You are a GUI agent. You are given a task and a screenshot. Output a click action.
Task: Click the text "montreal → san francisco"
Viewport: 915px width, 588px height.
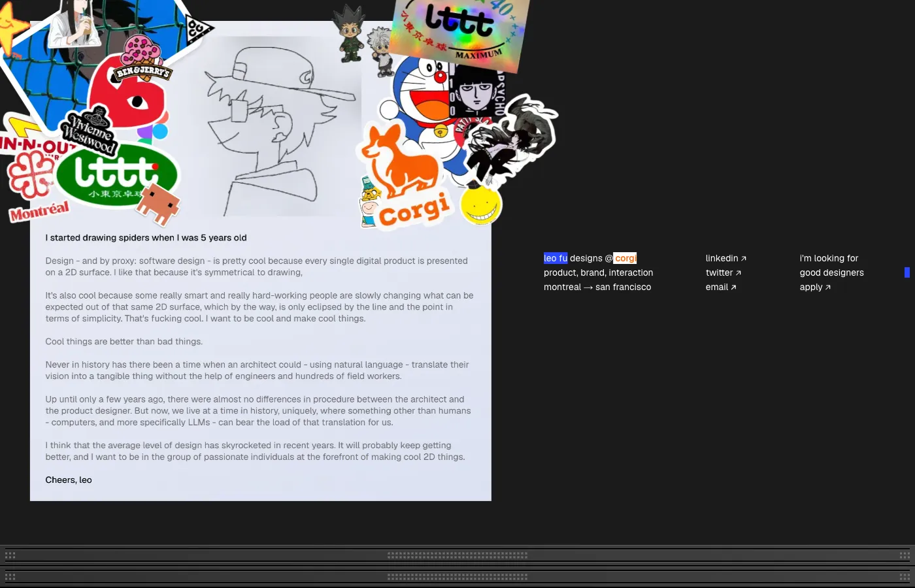[597, 287]
